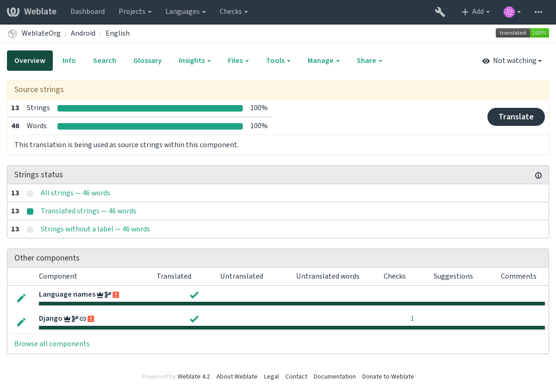Click the Django checks count 1
Image resolution: width=556 pixels, height=392 pixels.
pos(412,318)
